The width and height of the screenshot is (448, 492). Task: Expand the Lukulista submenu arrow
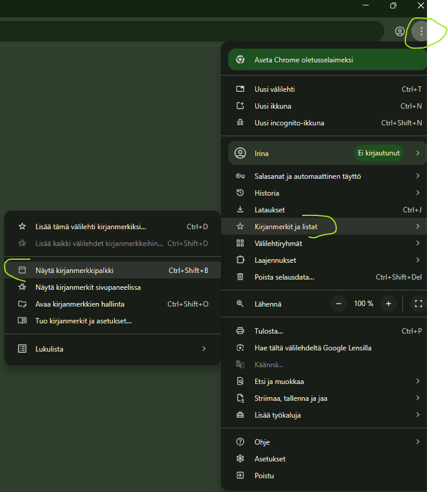pos(204,349)
